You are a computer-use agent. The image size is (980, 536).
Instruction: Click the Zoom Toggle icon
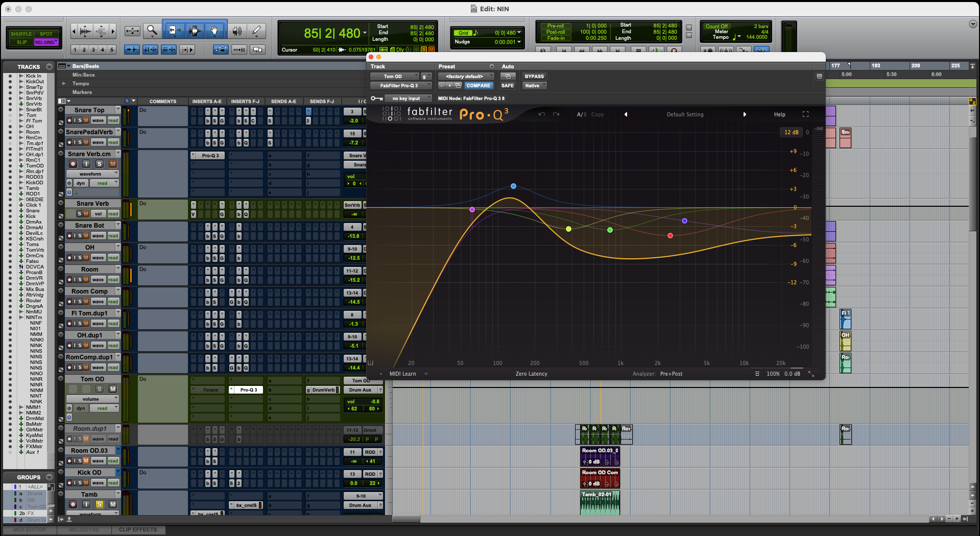[132, 31]
